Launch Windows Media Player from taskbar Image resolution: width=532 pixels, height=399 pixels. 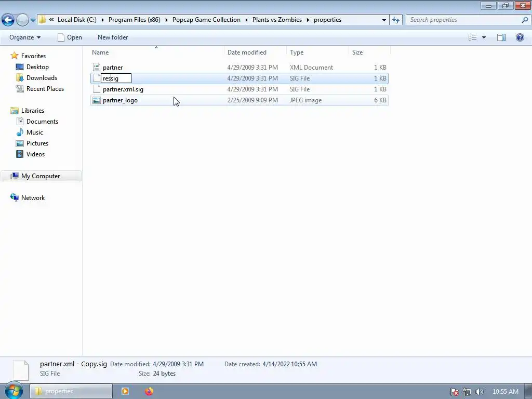[x=125, y=391]
